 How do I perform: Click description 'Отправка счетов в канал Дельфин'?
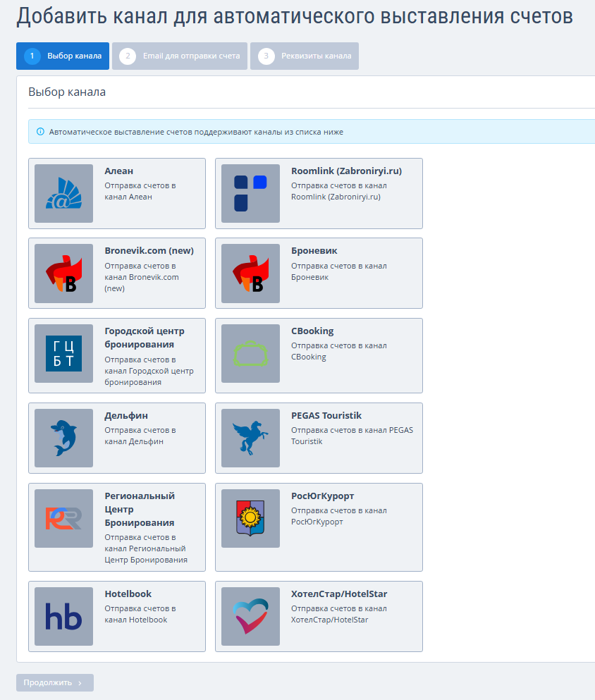click(x=140, y=436)
